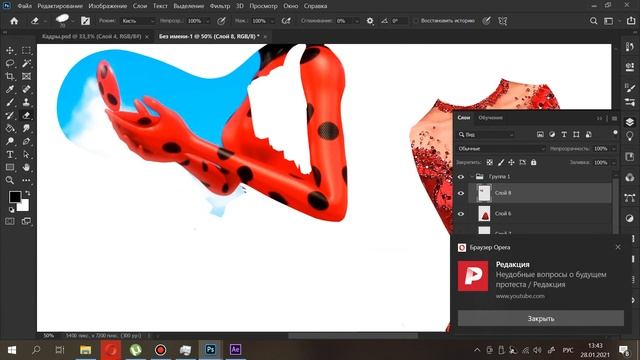The height and width of the screenshot is (360, 640).
Task: Select the Paint Bucket tool
Action: coord(10,129)
